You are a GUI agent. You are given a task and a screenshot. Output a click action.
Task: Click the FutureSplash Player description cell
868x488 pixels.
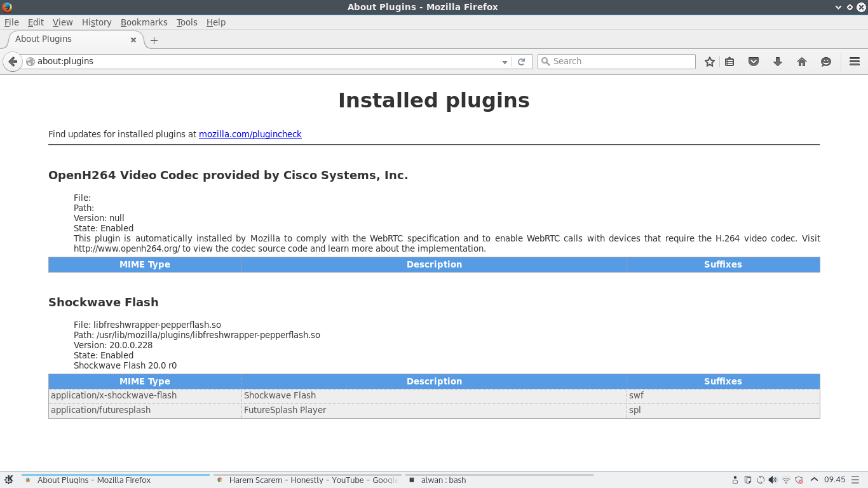(434, 410)
